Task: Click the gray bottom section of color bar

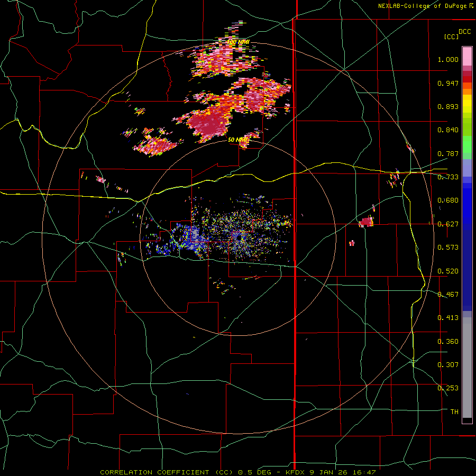Action: (x=467, y=368)
